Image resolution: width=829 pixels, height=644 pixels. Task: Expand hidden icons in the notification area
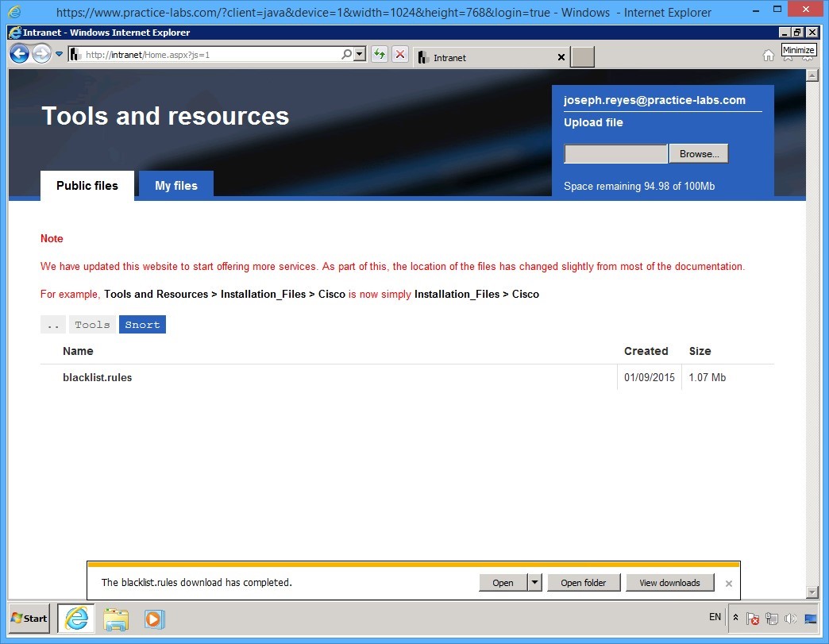pos(735,616)
